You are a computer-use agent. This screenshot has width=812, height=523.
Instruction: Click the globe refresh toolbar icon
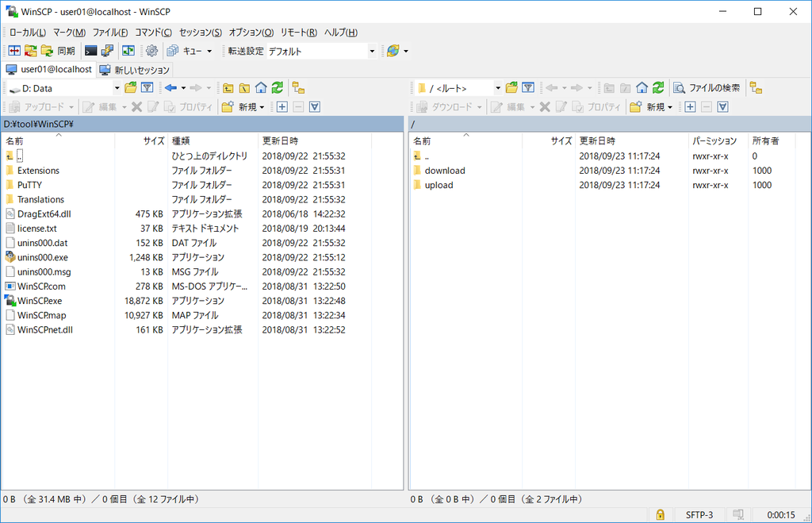pos(393,51)
